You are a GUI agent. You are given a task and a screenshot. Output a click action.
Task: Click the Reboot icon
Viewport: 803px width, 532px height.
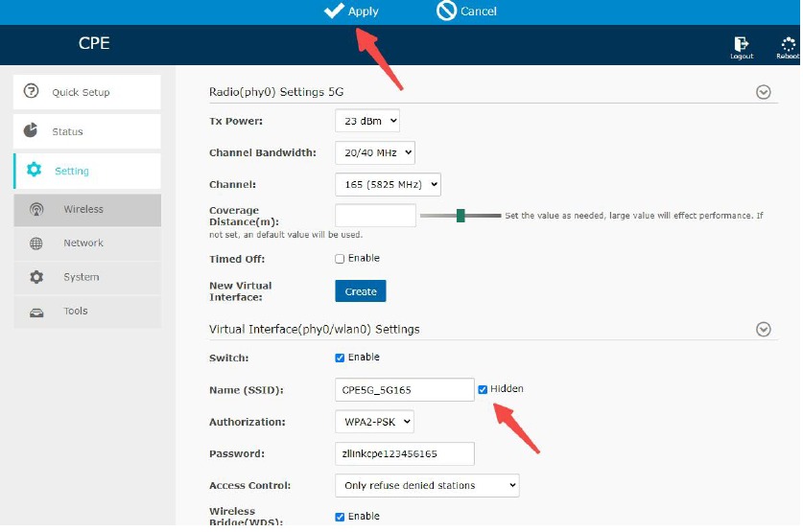click(x=786, y=44)
